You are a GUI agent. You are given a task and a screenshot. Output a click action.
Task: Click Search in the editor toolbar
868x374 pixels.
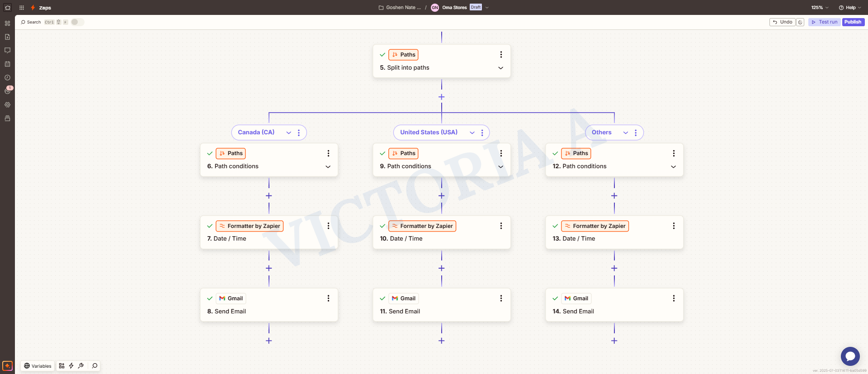(x=31, y=22)
